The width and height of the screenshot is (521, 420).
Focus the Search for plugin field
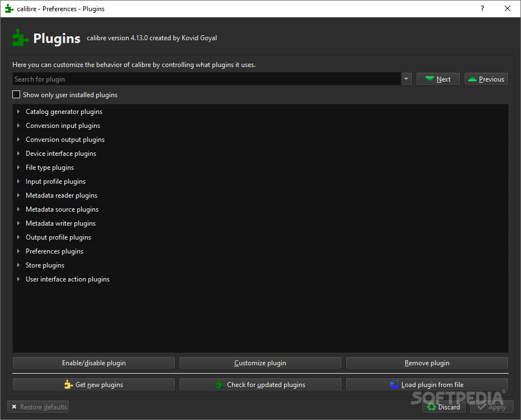207,79
